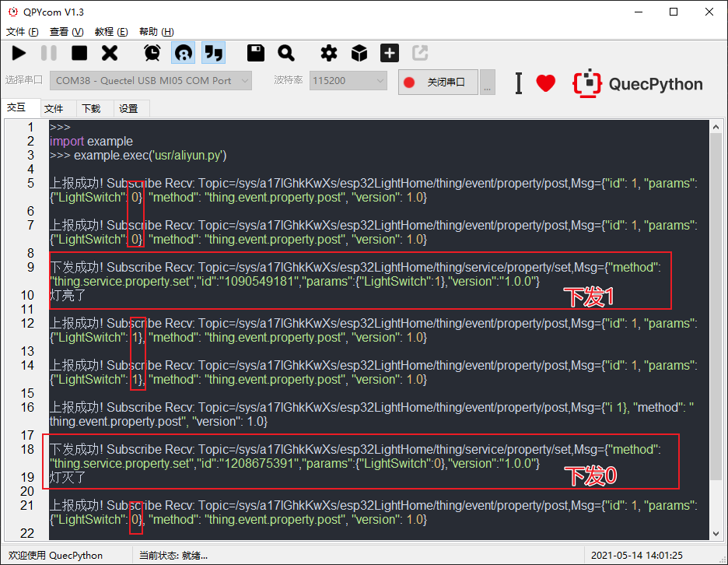The height and width of the screenshot is (565, 728).
Task: Open search with the magnifier icon
Action: coord(287,53)
